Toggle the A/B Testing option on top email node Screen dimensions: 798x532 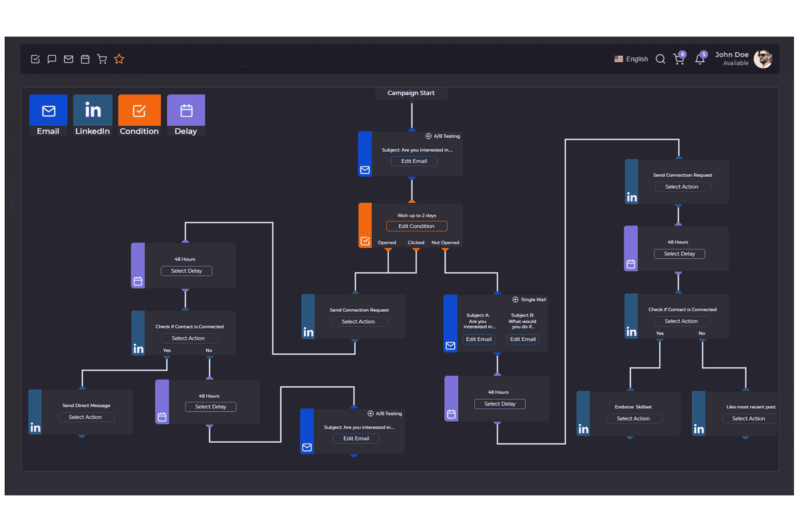pos(443,136)
